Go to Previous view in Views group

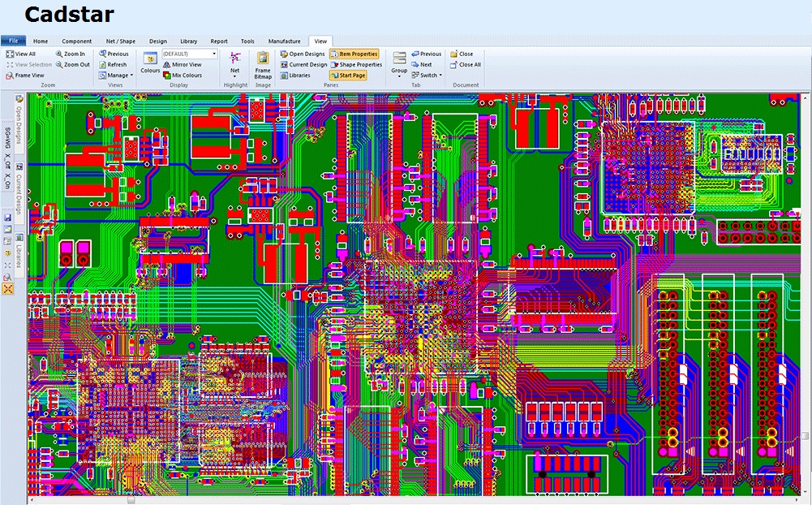(114, 54)
